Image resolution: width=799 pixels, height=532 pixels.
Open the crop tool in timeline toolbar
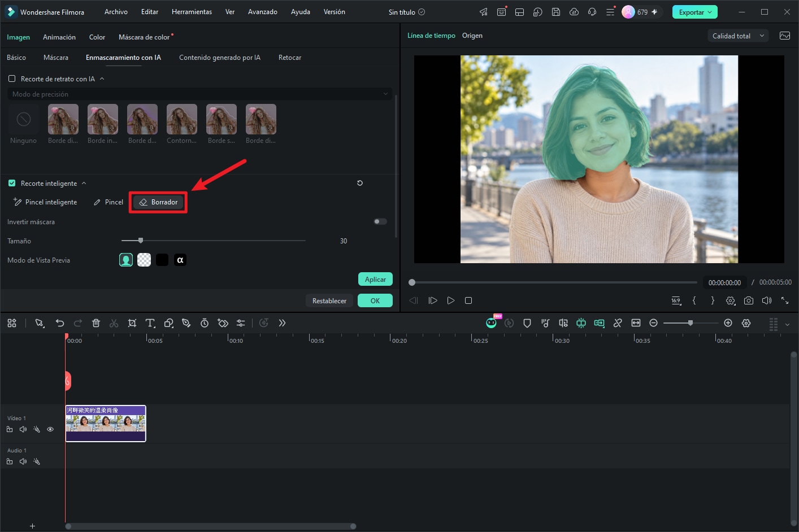(x=132, y=323)
